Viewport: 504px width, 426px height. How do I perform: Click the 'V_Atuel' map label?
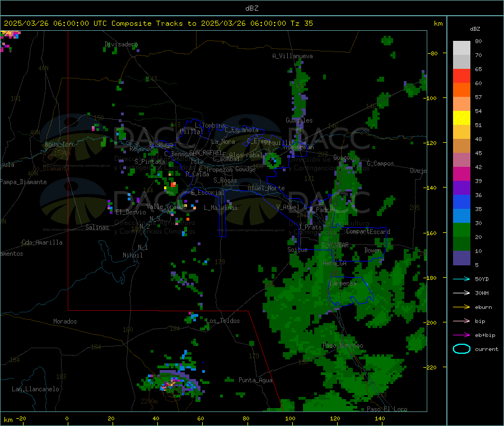(x=288, y=207)
